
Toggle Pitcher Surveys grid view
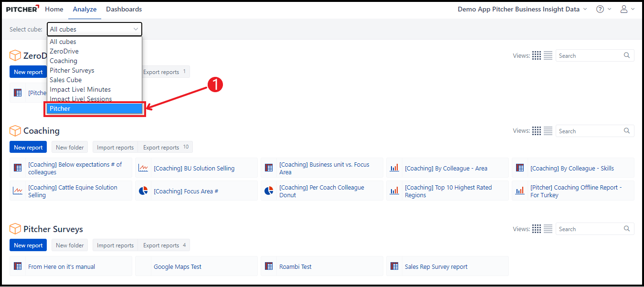pos(537,229)
